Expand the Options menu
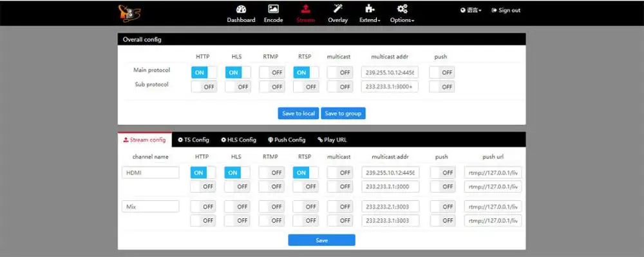Image resolution: width=644 pixels, height=257 pixels. click(x=402, y=14)
